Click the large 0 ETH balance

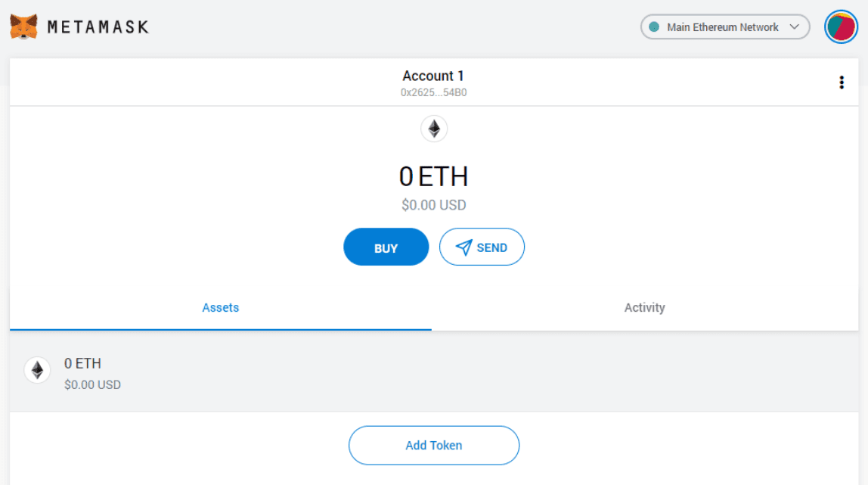point(434,177)
